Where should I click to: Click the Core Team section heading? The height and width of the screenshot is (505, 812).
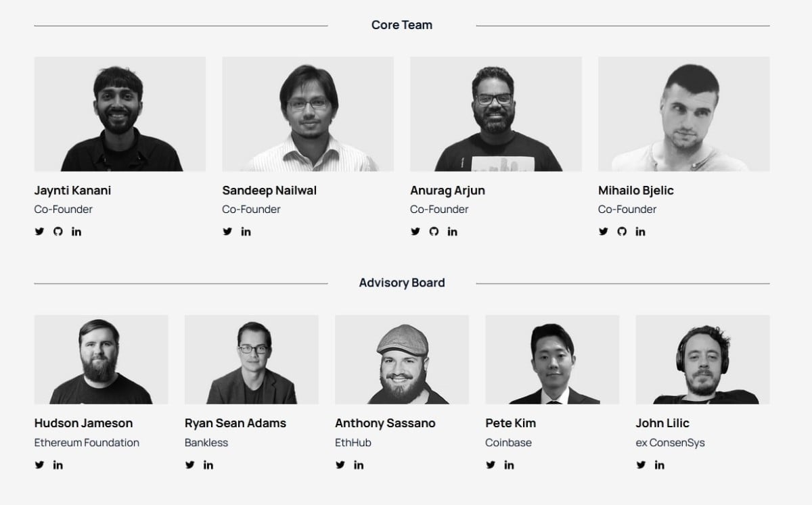click(402, 25)
